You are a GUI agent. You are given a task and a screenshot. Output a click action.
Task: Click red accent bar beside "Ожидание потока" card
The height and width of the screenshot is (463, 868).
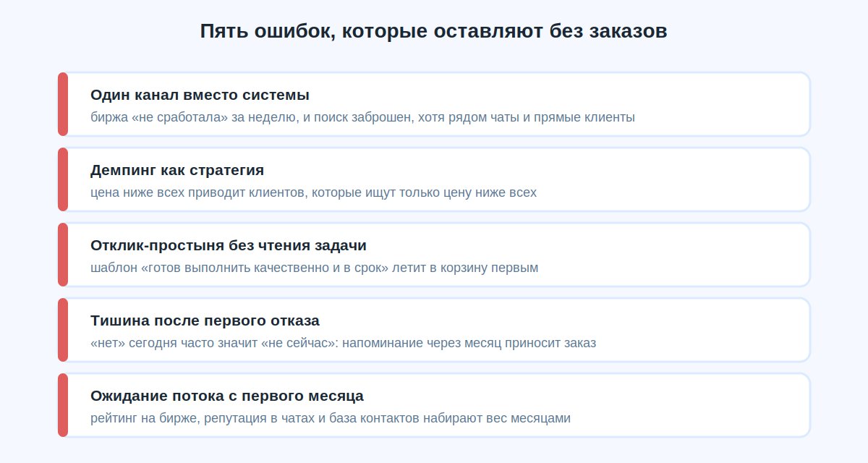point(63,405)
